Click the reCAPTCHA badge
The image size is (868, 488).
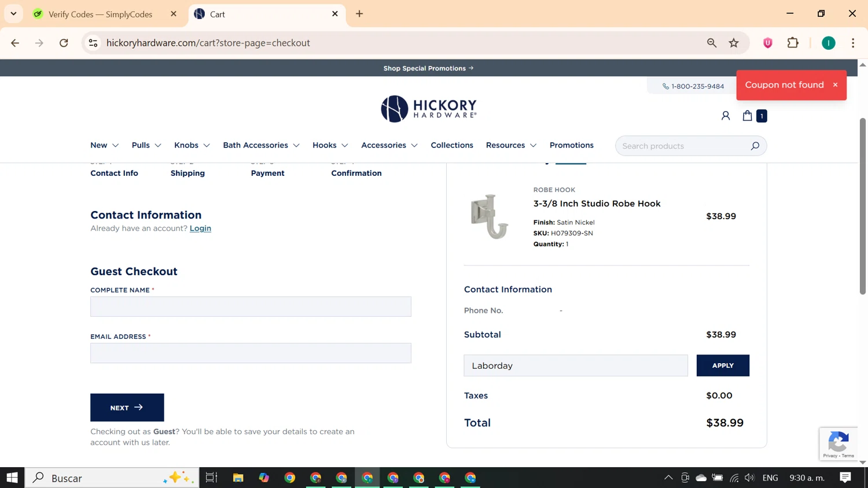(x=838, y=444)
